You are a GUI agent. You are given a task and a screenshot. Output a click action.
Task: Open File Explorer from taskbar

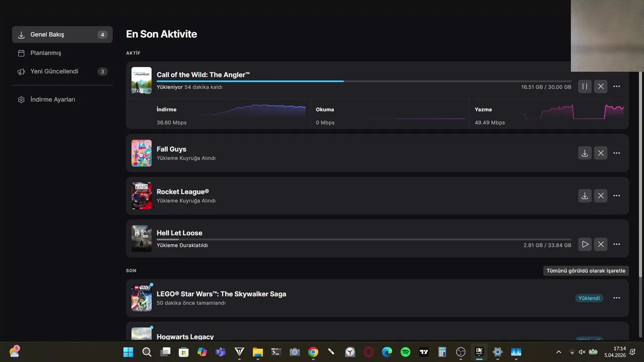pyautogui.click(x=258, y=352)
